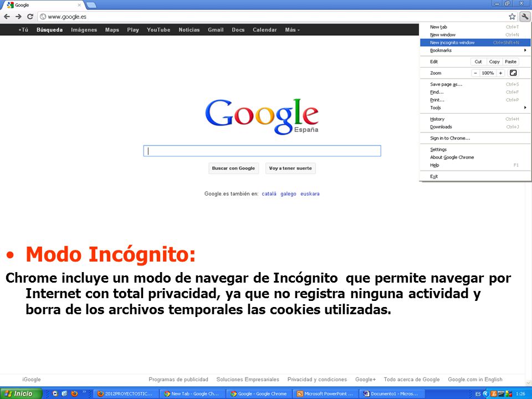Click the Google search input field
This screenshot has width=532, height=399.
pos(262,151)
